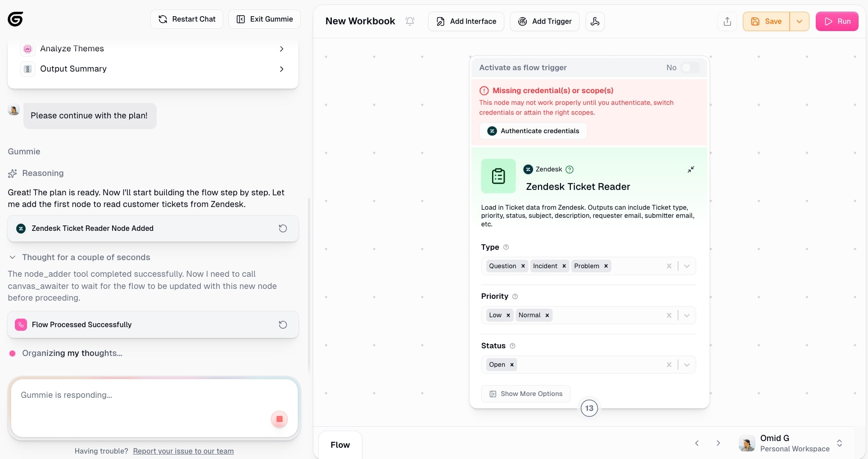Go to next tab with right arrow
The width and height of the screenshot is (868, 459).
pos(719,443)
